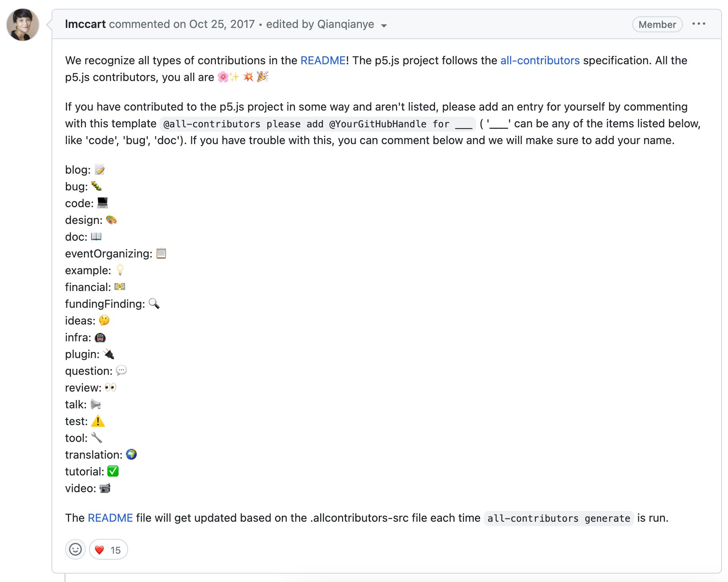Screen dimensions: 728x582
Task: Click the laptop emoji next to code
Action: (x=103, y=203)
